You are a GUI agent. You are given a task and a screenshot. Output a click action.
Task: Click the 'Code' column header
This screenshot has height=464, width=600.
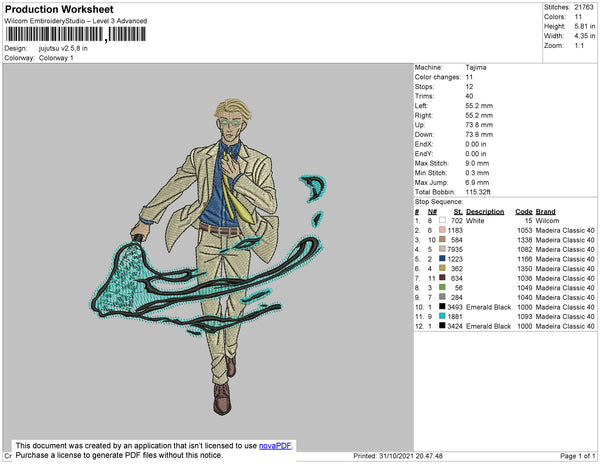(524, 212)
